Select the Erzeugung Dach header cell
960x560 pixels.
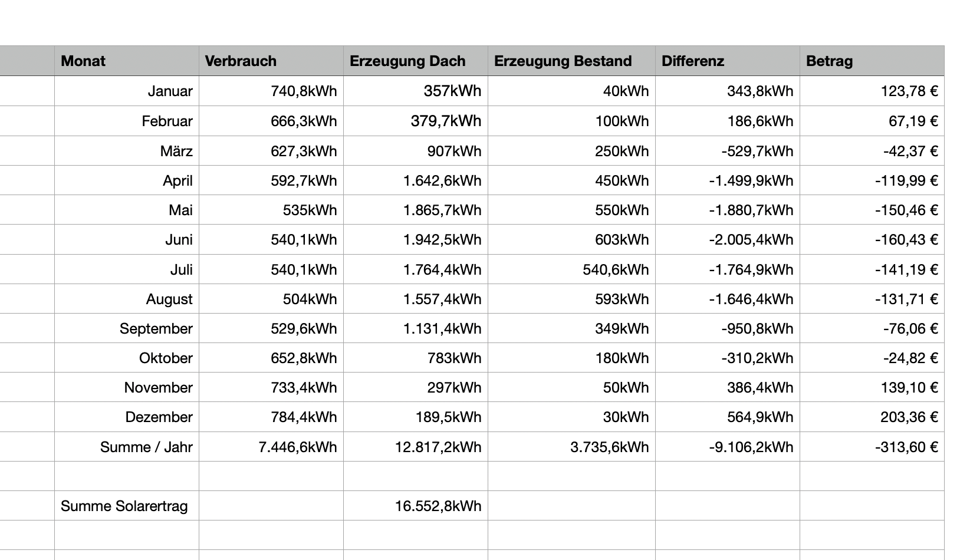click(415, 61)
